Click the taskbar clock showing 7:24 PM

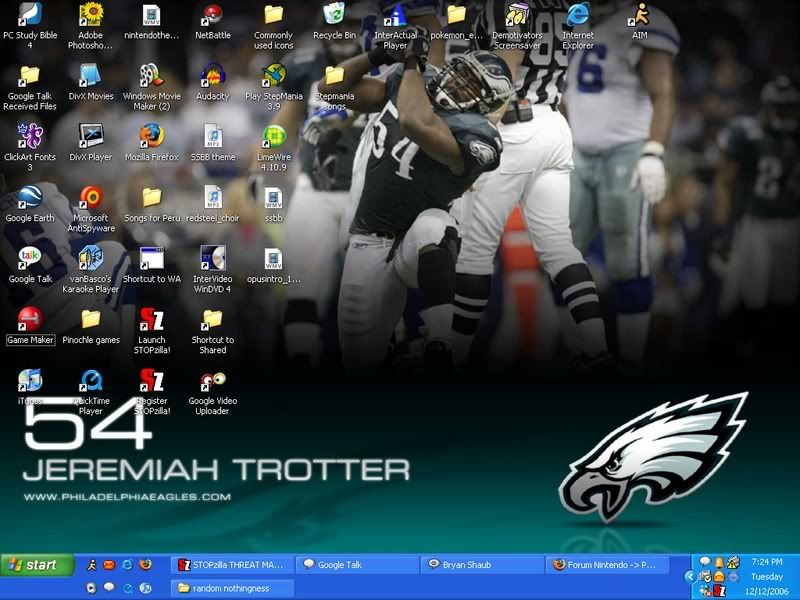click(x=767, y=562)
